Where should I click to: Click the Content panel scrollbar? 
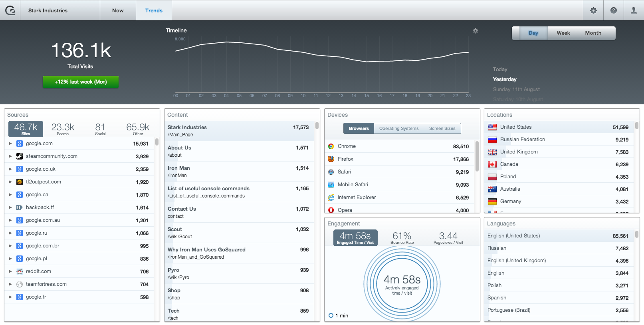[317, 126]
